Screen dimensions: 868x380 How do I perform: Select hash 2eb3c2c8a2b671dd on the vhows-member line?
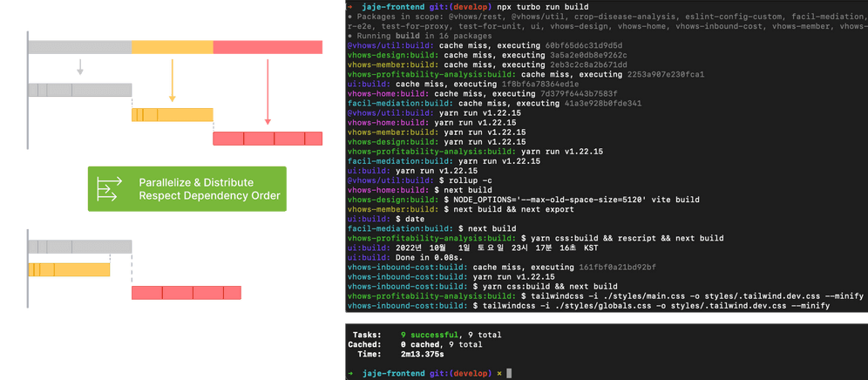click(x=587, y=64)
